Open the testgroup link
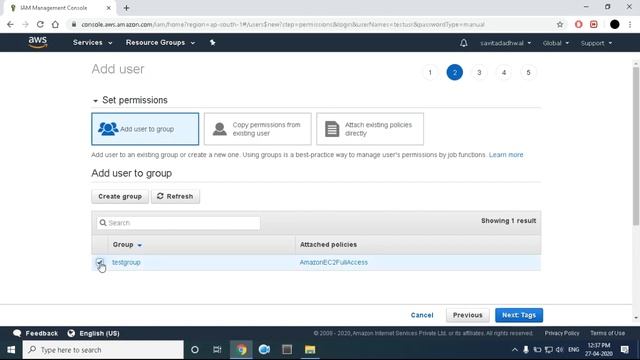 (126, 262)
